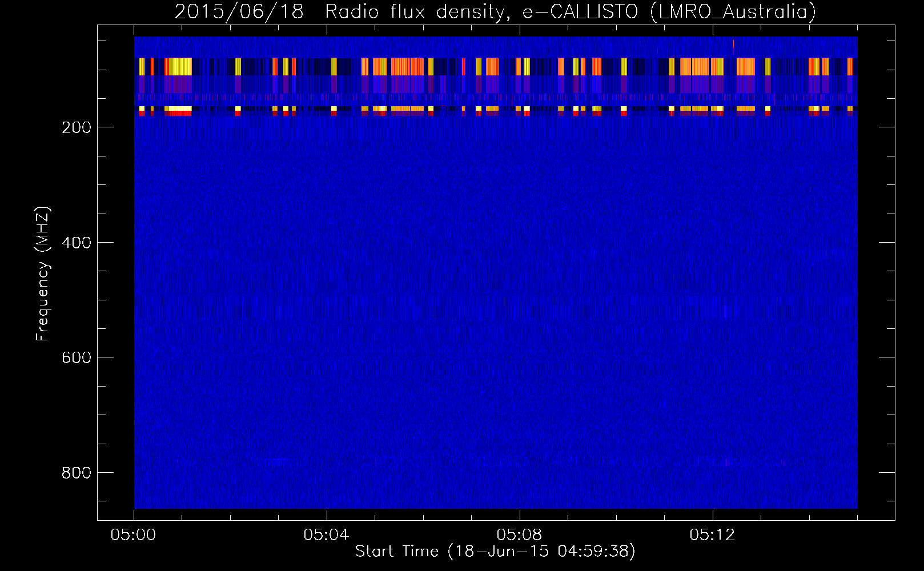The image size is (924, 571).
Task: Click the '05:00' time tick label
Action: tap(134, 535)
